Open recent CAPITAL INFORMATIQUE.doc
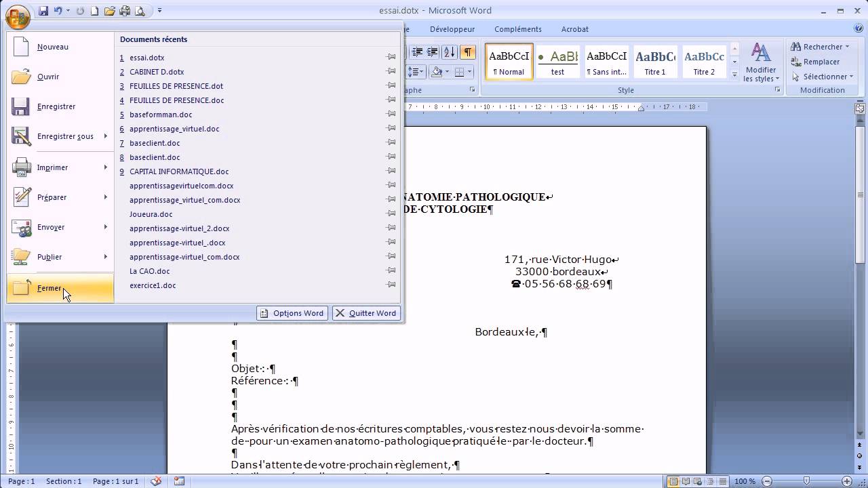 179,171
